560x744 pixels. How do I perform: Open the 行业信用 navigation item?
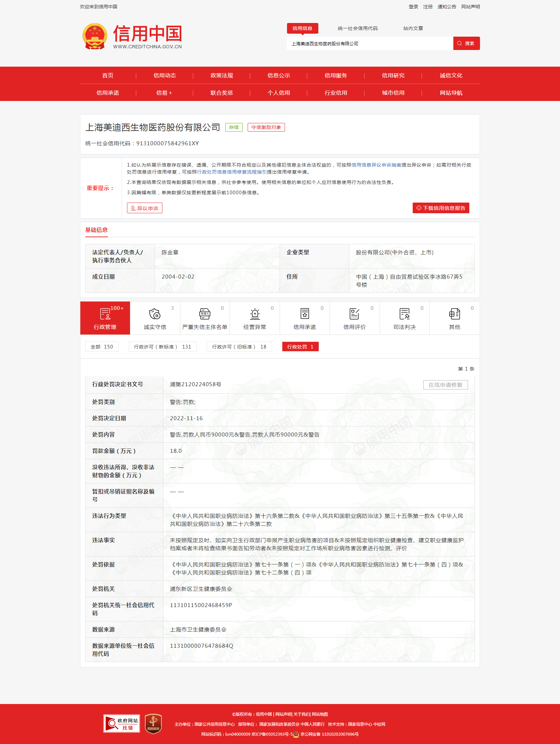click(x=336, y=93)
